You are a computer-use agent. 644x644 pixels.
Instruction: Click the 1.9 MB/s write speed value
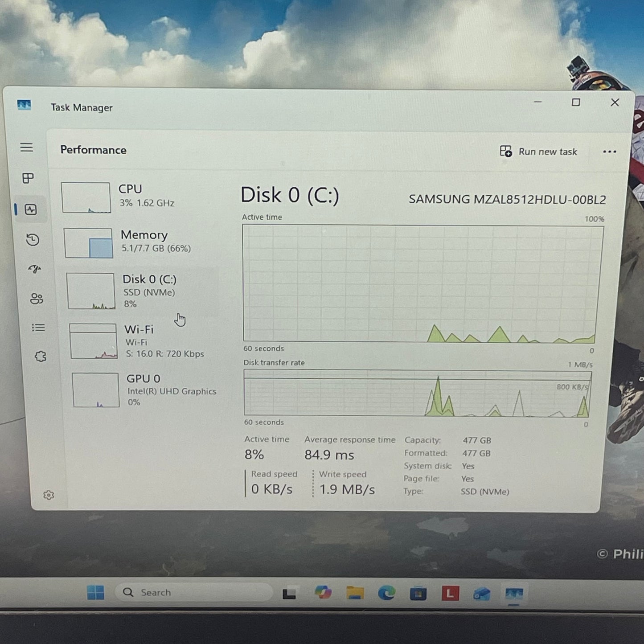point(347,489)
